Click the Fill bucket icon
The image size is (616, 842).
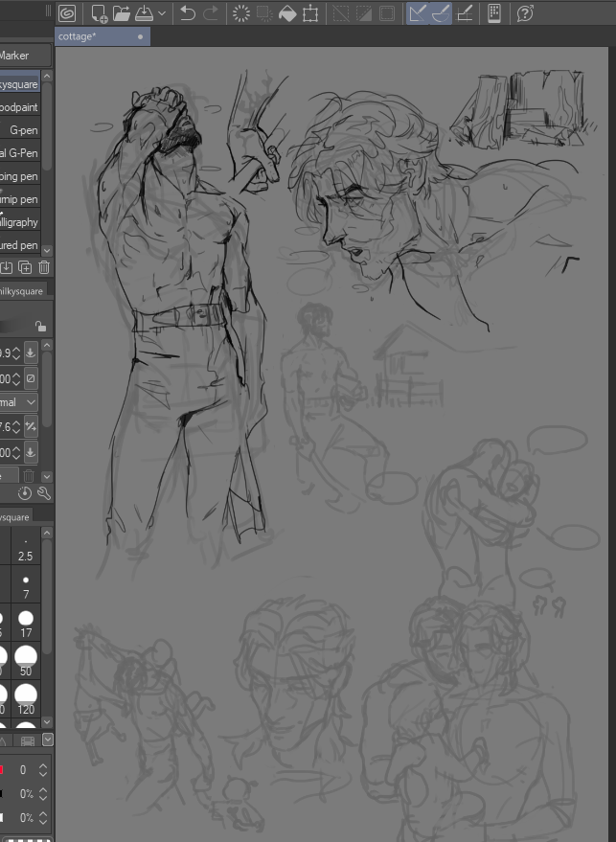(x=287, y=13)
